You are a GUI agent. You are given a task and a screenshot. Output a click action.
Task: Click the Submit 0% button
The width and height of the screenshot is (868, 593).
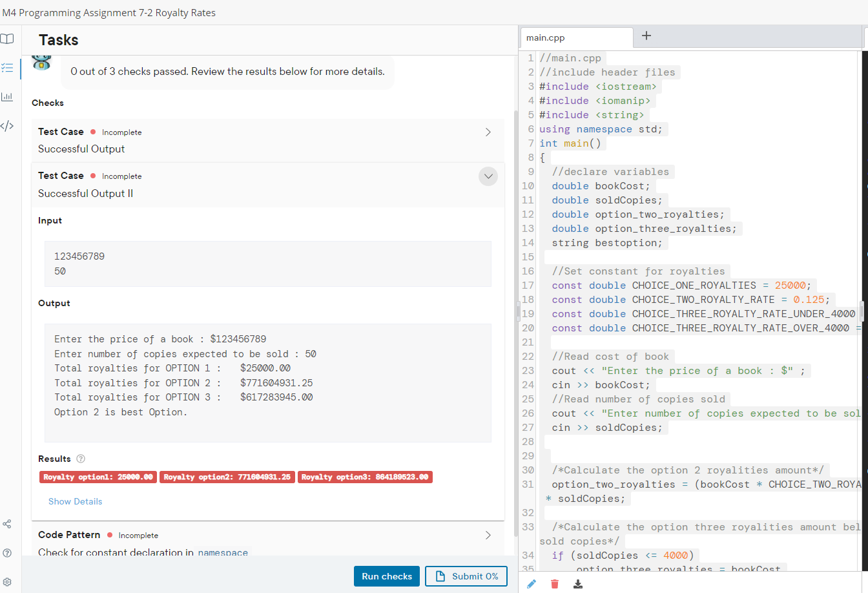[466, 576]
